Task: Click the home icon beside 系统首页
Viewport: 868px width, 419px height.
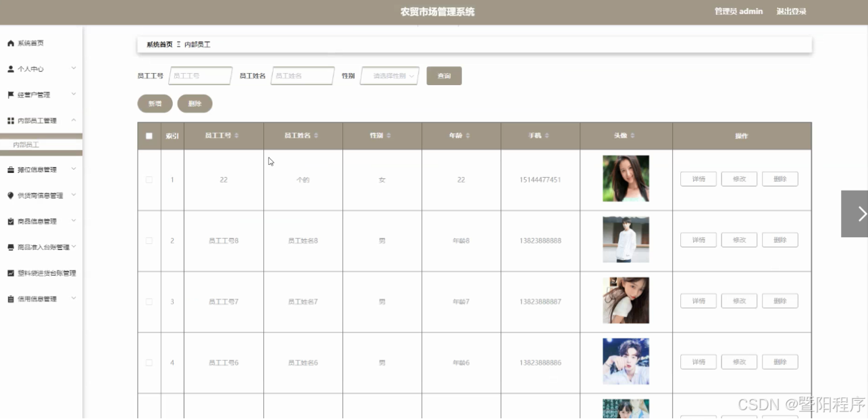Action: (11, 43)
